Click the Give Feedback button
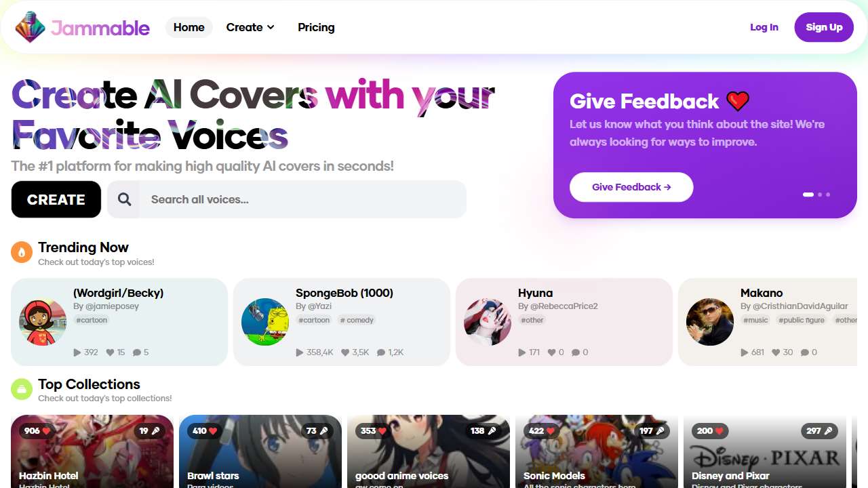The image size is (868, 488). pos(631,187)
